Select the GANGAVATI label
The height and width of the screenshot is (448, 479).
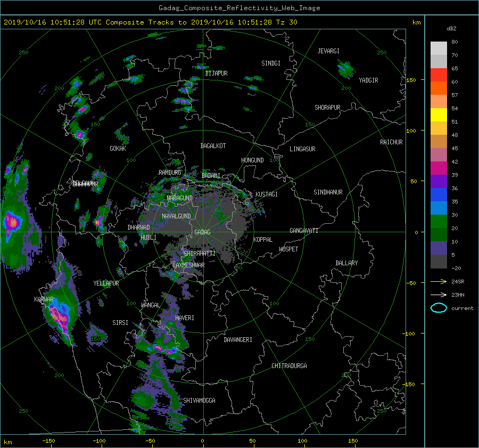[x=304, y=231]
